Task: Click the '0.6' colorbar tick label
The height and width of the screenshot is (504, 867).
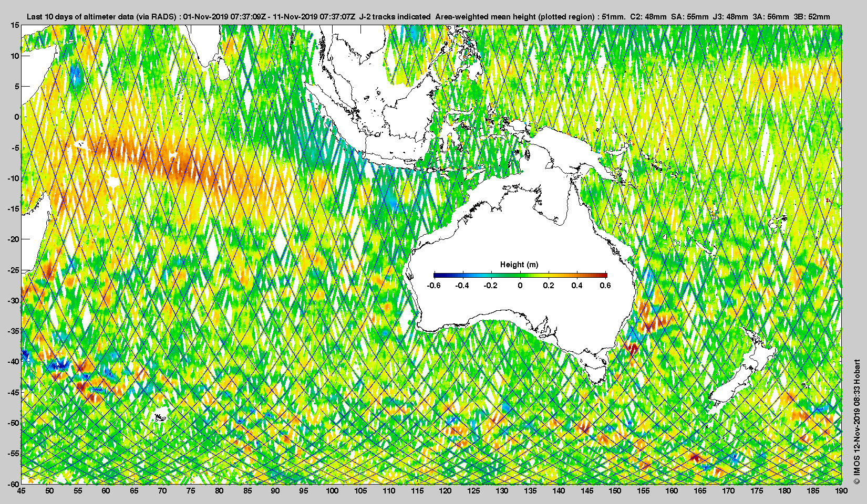Action: 605,286
